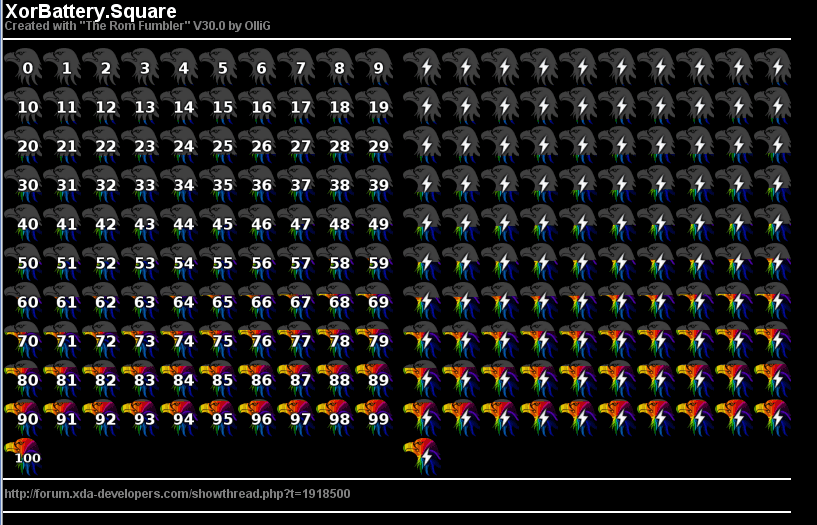Select the eagle icon labeled 7
The width and height of the screenshot is (817, 525).
[296, 67]
